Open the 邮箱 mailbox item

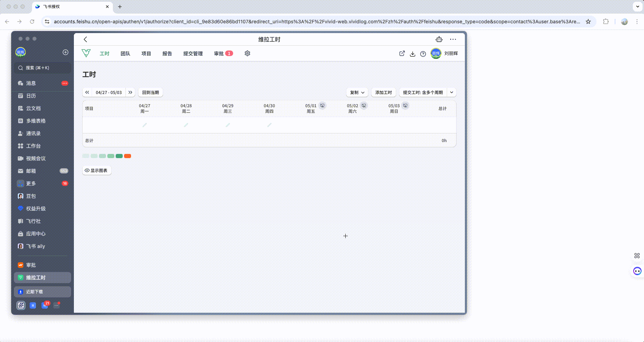click(x=43, y=171)
